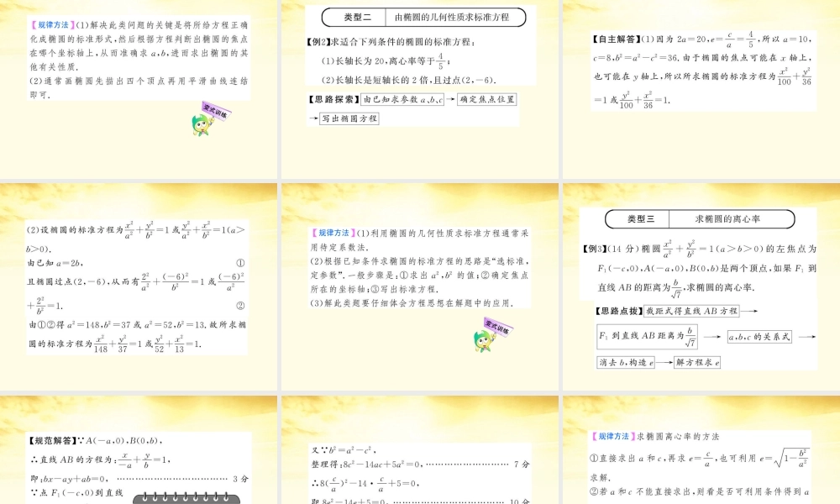The width and height of the screenshot is (840, 504).
Task: Click the box F₁到直线AB距离为
Action: tap(648, 336)
